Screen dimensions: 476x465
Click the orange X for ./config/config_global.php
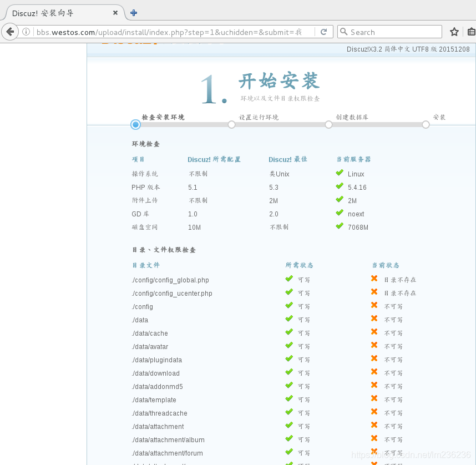tap(374, 279)
